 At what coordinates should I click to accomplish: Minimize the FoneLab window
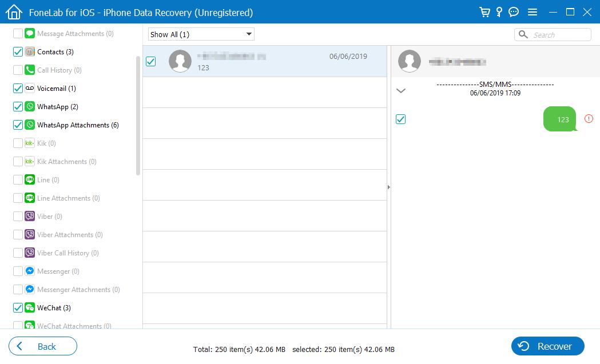click(x=553, y=12)
